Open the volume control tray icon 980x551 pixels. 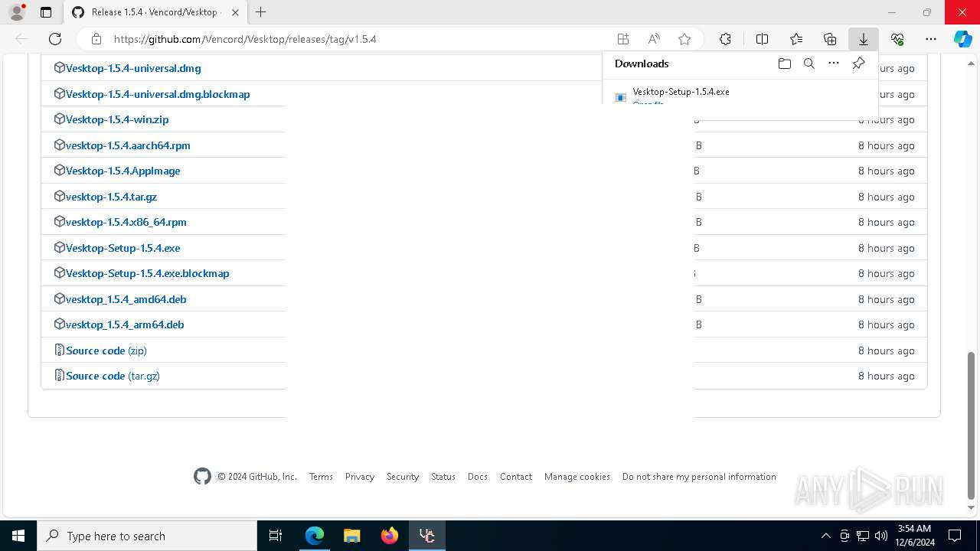881,536
